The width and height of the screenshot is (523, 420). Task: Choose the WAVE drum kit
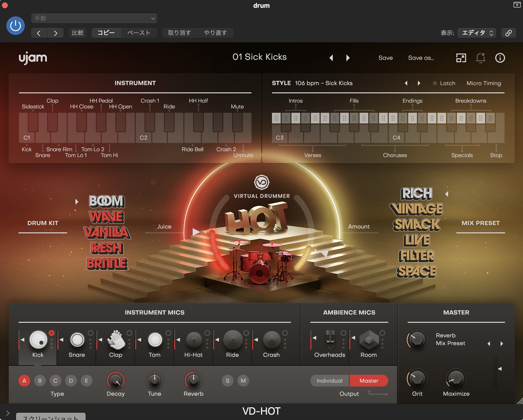(x=107, y=217)
